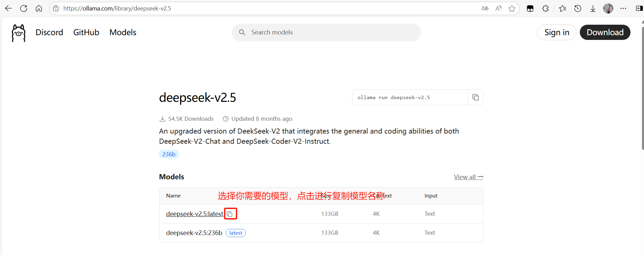
Task: Click the Ollama llama logo
Action: (19, 33)
